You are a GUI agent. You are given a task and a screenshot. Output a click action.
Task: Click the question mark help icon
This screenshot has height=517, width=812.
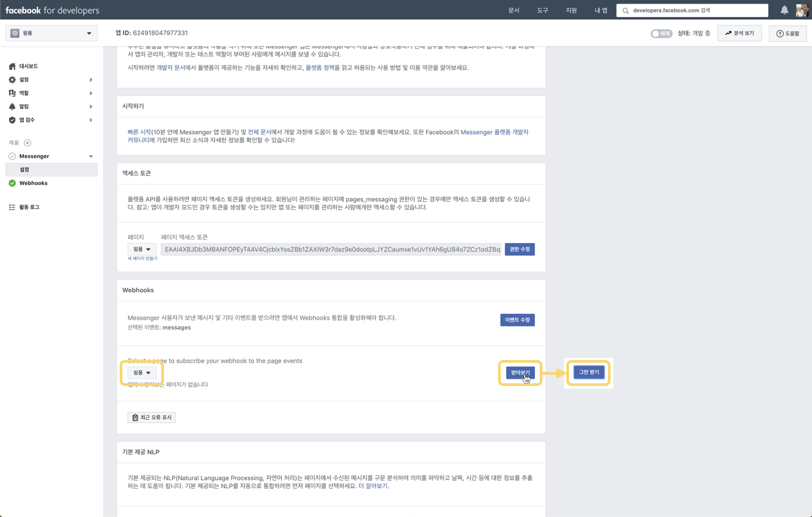click(x=780, y=34)
